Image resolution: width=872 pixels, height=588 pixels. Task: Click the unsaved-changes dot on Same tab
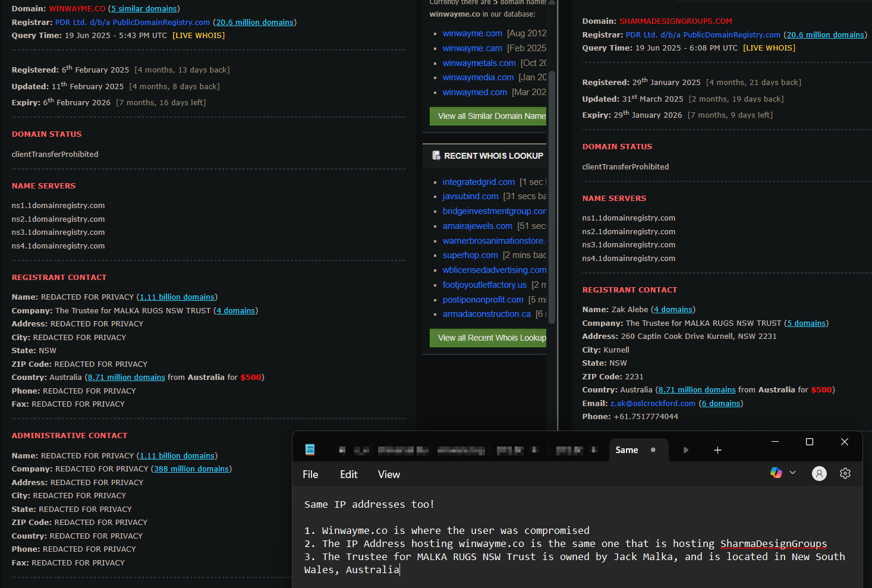[653, 450]
